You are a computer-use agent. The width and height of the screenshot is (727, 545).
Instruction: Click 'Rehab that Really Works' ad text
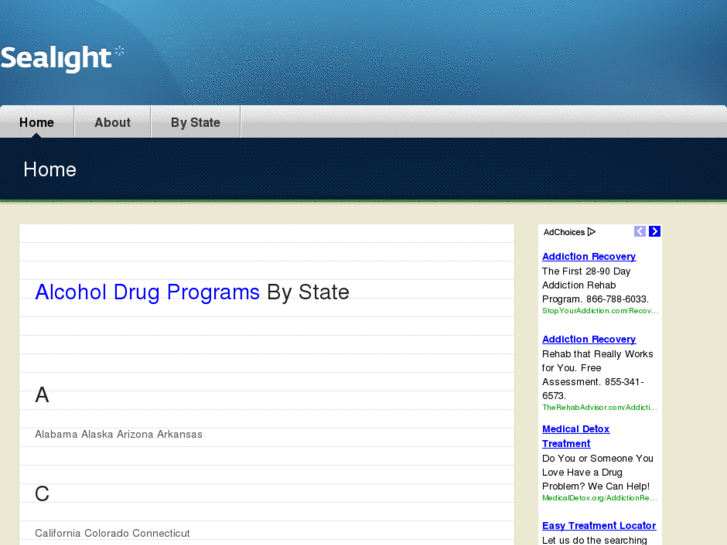pyautogui.click(x=597, y=354)
